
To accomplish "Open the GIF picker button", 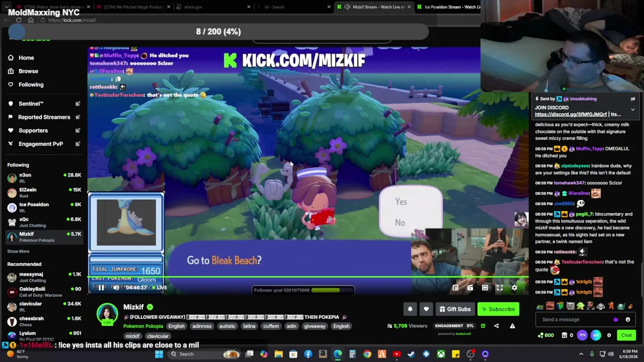I will click(596, 335).
